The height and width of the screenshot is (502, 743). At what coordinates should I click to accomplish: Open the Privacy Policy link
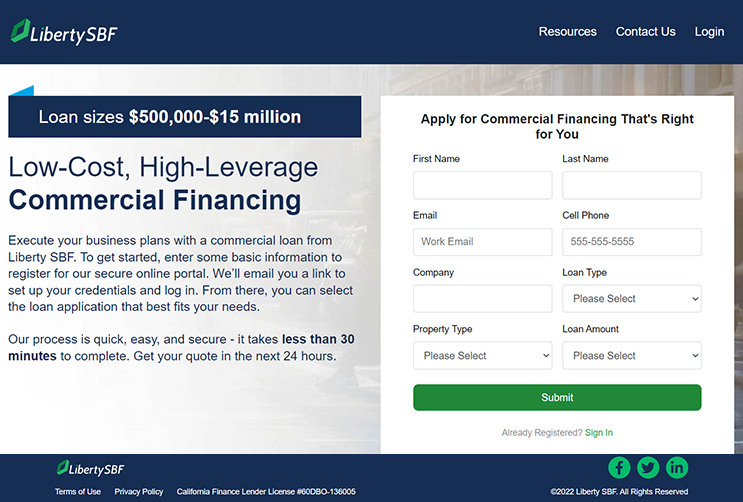pyautogui.click(x=139, y=492)
